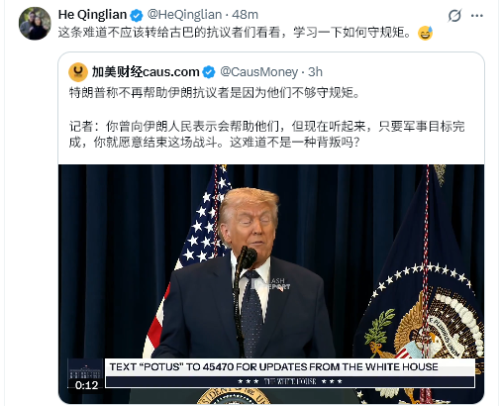The width and height of the screenshot is (500, 406).
Task: Click He Qinglian's Cuba protesters comment text
Action: click(236, 33)
